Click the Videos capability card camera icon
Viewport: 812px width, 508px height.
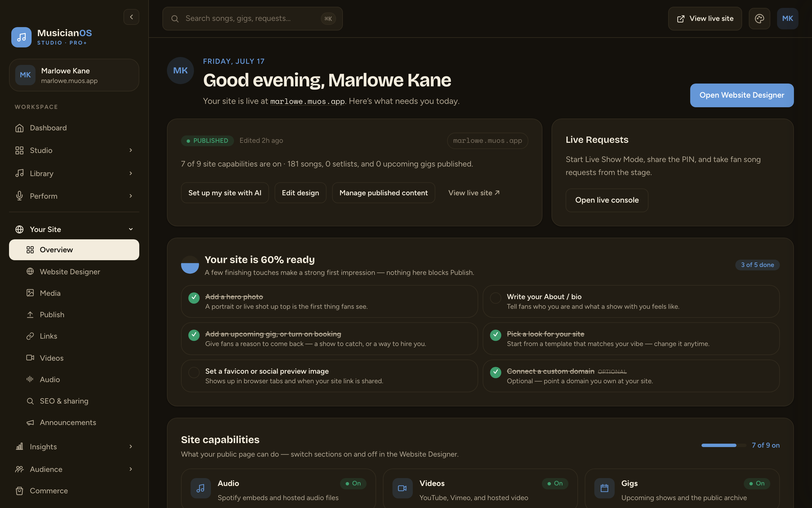tap(402, 488)
